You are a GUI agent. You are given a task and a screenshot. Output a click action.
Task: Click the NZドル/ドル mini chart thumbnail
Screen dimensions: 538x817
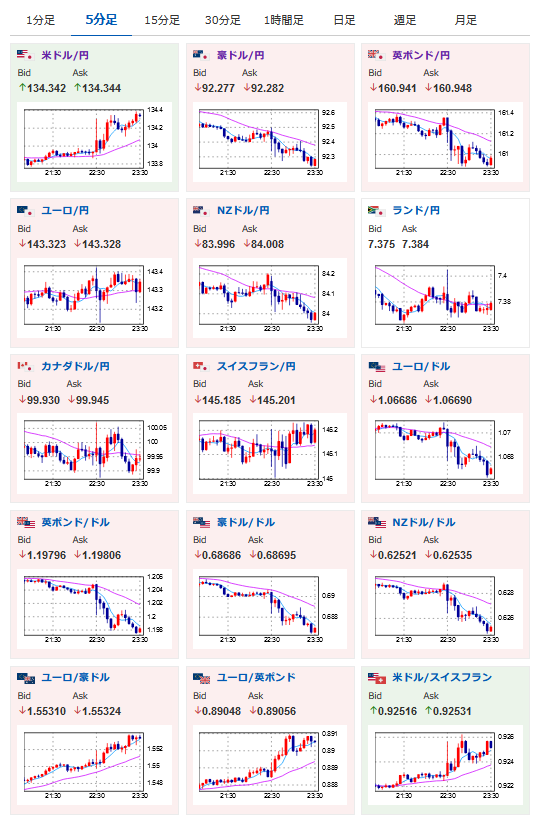pyautogui.click(x=445, y=609)
